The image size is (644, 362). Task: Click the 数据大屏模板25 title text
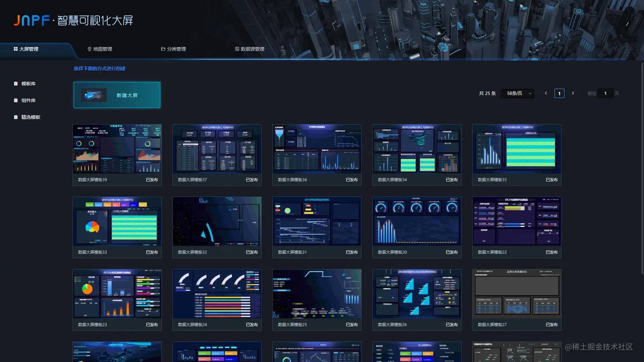pos(293,325)
